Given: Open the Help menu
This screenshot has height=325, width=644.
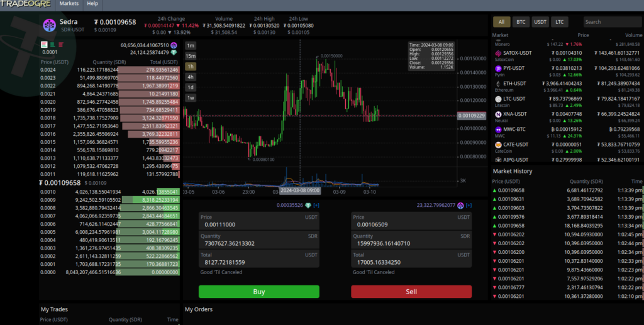Looking at the screenshot, I should pos(92,4).
